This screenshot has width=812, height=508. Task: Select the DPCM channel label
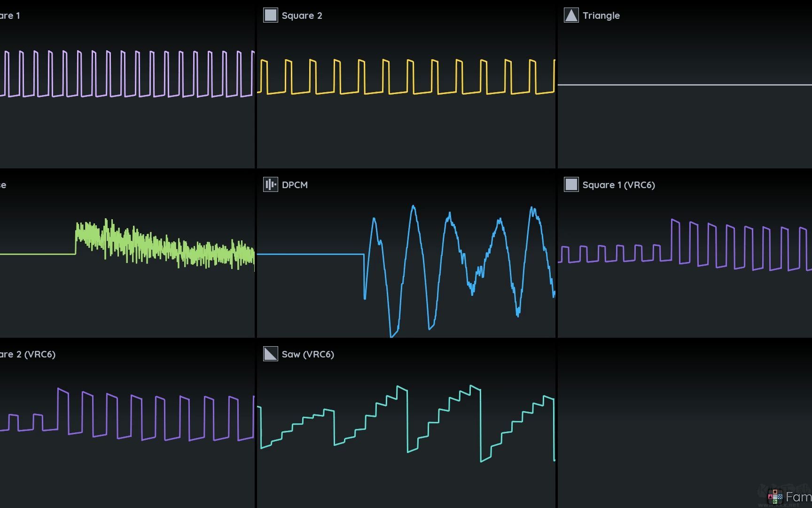(295, 185)
